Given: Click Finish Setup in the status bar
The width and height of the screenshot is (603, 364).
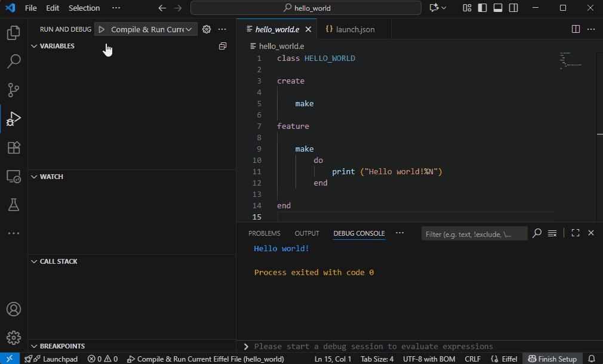Looking at the screenshot, I should (x=552, y=359).
